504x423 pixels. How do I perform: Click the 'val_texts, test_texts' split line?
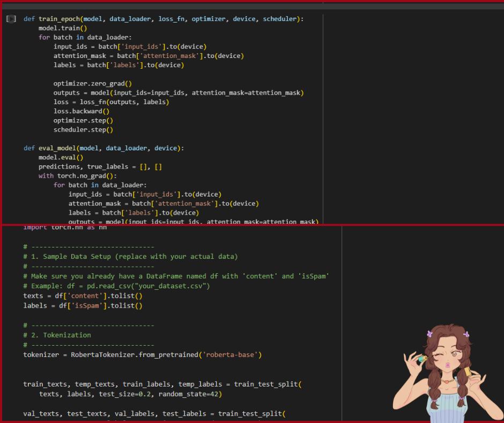(154, 414)
